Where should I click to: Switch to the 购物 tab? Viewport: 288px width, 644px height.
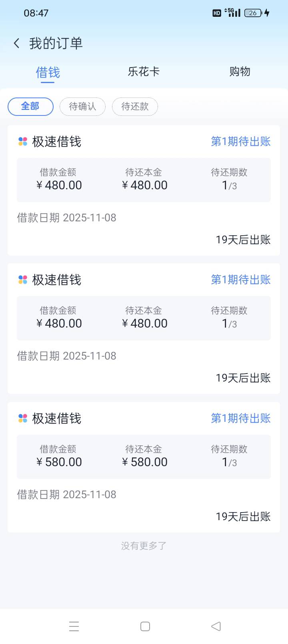click(x=240, y=72)
